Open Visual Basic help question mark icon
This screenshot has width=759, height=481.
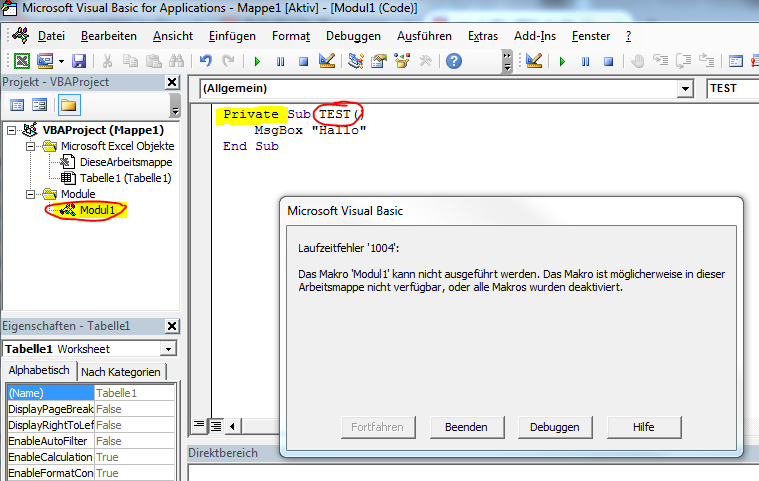(454, 61)
